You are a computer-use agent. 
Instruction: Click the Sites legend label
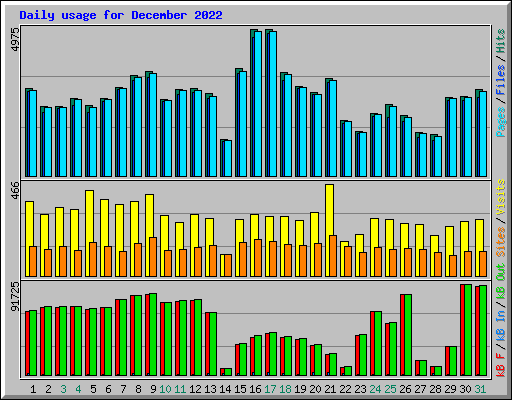[501, 242]
